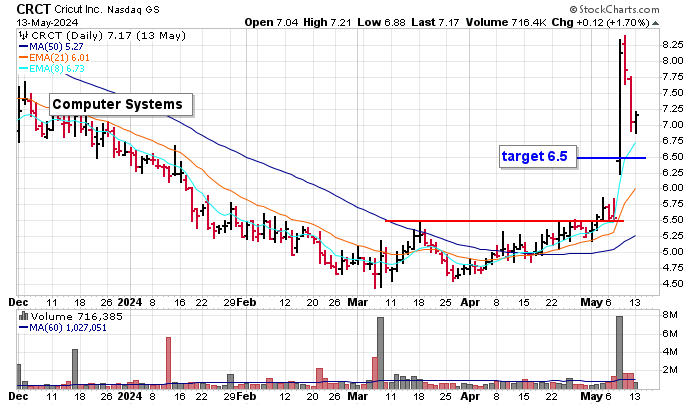The height and width of the screenshot is (405, 700).
Task: Click the 6.50 price axis label
Action: click(x=672, y=156)
